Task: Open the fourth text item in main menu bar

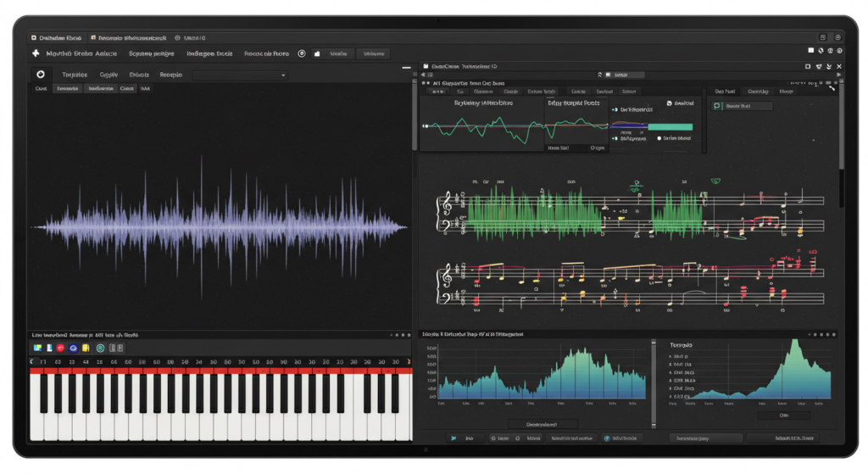Action: 267,53
